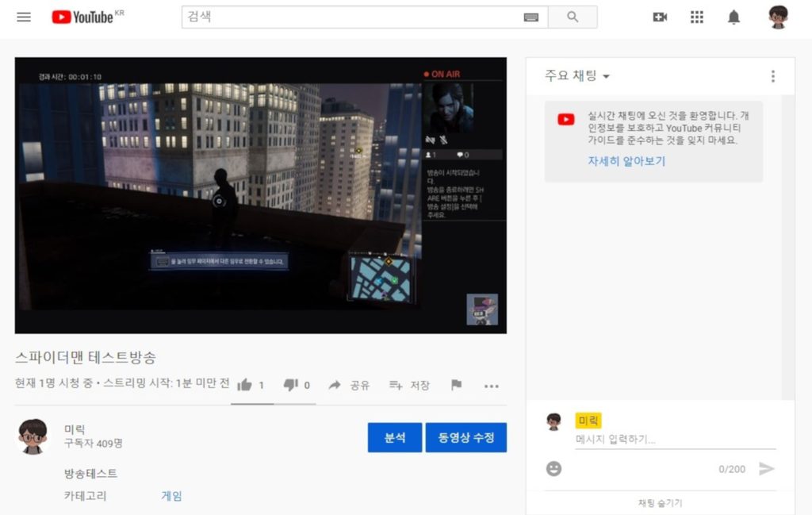Click the 분석 button
The image size is (812, 515).
[x=395, y=437]
